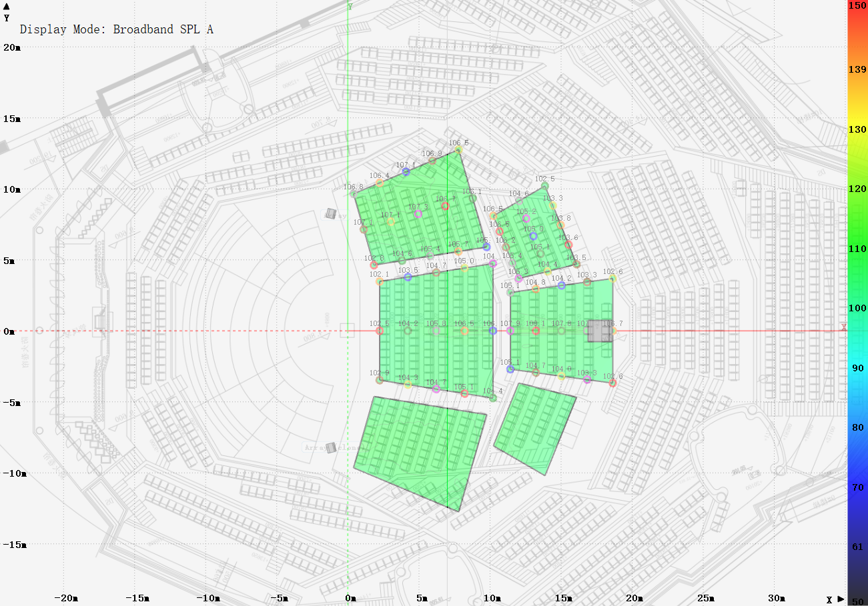Select the magenta 107.3 measurement point

418,214
